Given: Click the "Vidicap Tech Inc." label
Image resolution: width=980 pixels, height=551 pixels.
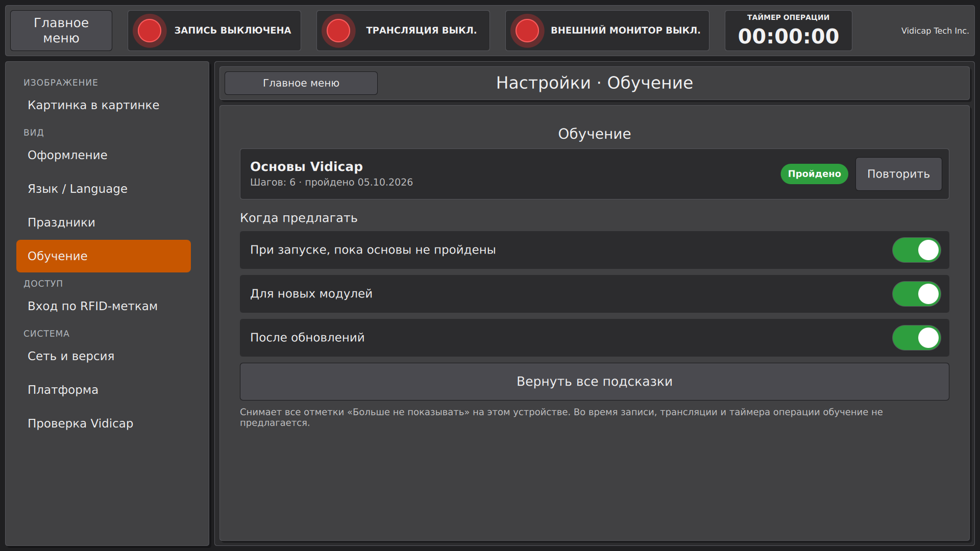Looking at the screenshot, I should click(x=935, y=31).
